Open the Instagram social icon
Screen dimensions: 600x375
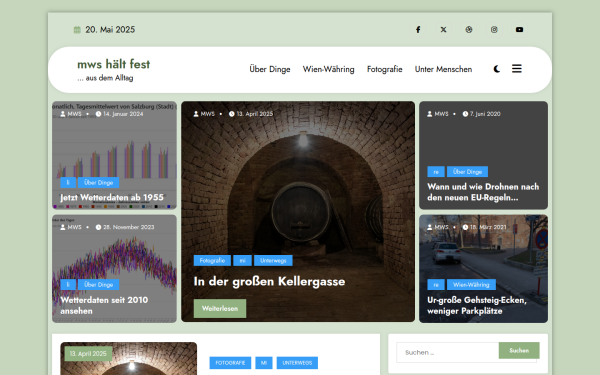coord(494,29)
